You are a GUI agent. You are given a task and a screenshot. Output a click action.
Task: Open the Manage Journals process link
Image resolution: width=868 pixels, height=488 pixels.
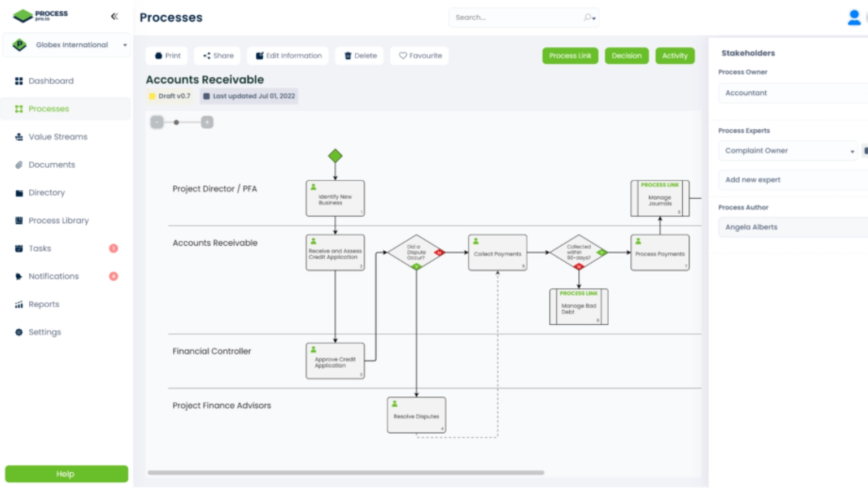tap(660, 198)
